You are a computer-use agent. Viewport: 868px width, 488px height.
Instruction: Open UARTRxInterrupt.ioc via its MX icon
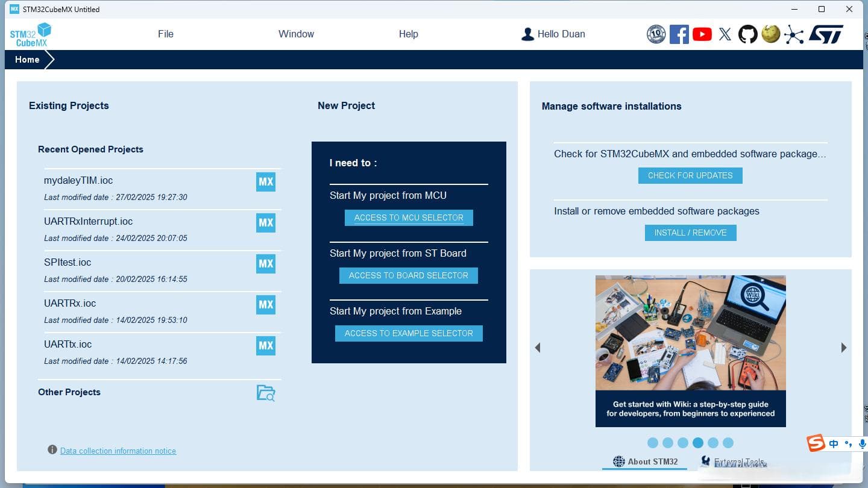[266, 222]
